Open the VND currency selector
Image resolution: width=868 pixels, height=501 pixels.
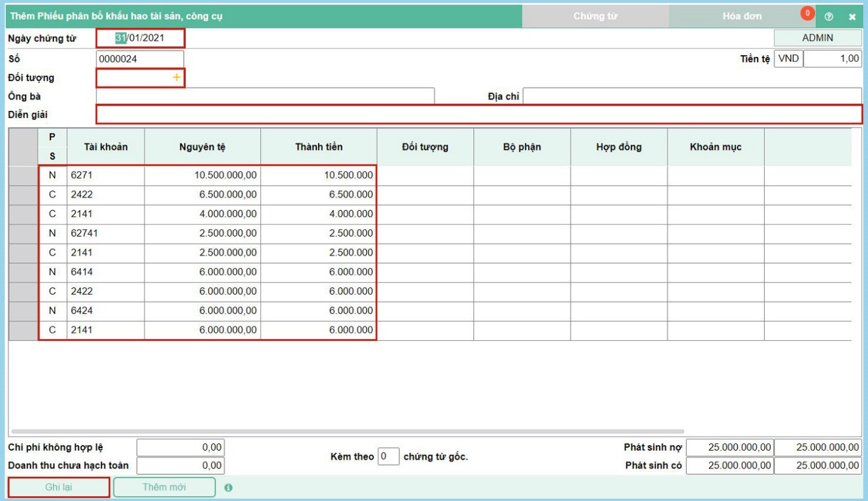788,59
